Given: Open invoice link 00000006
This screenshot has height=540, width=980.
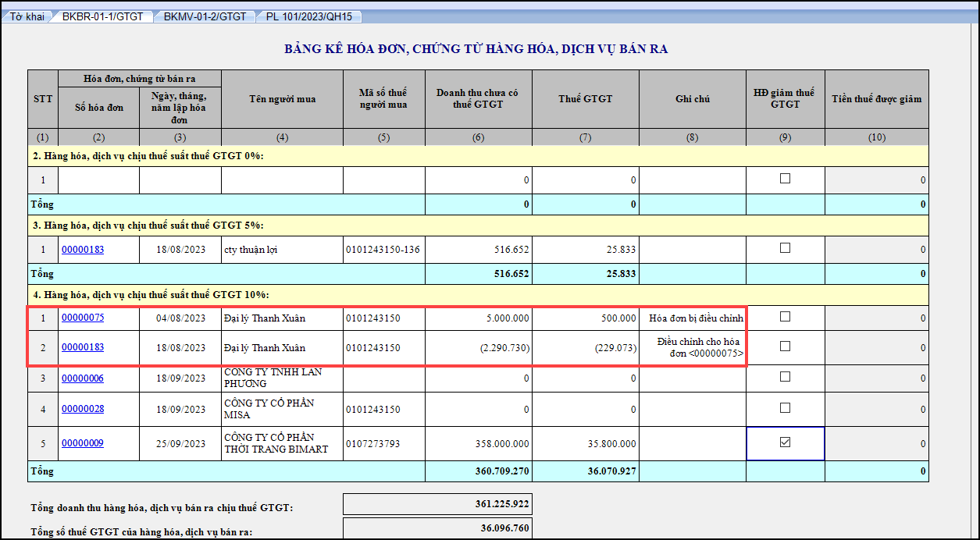Looking at the screenshot, I should point(83,378).
